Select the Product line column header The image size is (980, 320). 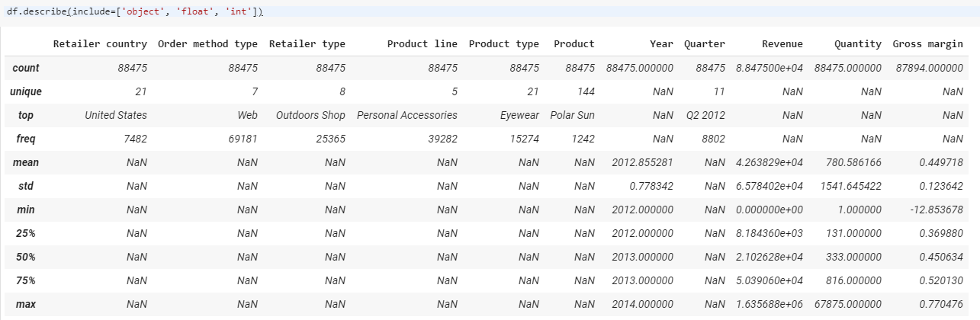click(422, 44)
